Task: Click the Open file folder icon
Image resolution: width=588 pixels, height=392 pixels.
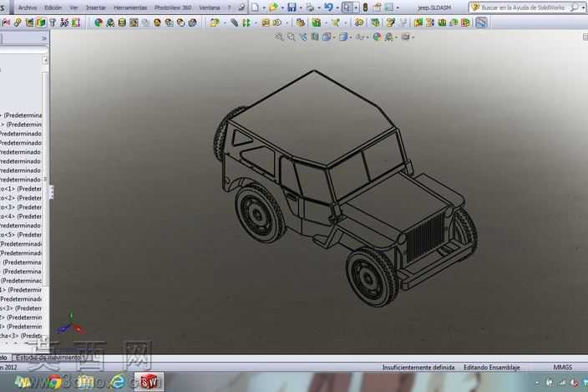Action: click(273, 8)
